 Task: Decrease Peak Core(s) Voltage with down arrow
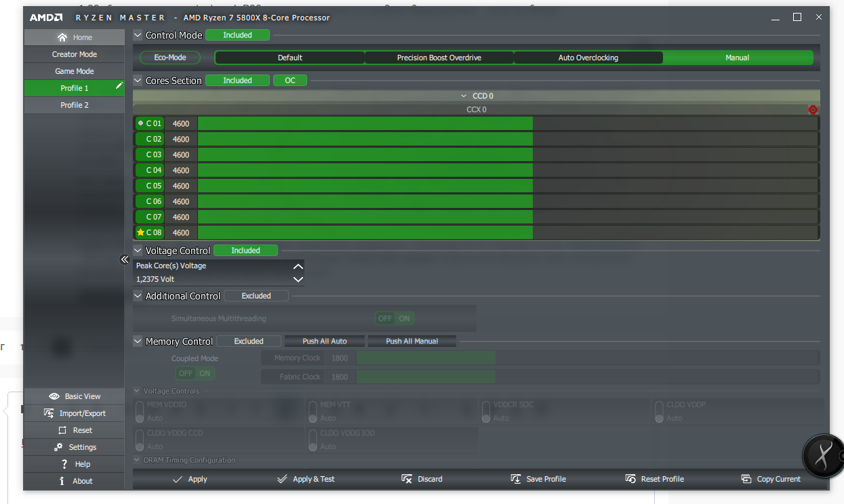click(x=298, y=279)
